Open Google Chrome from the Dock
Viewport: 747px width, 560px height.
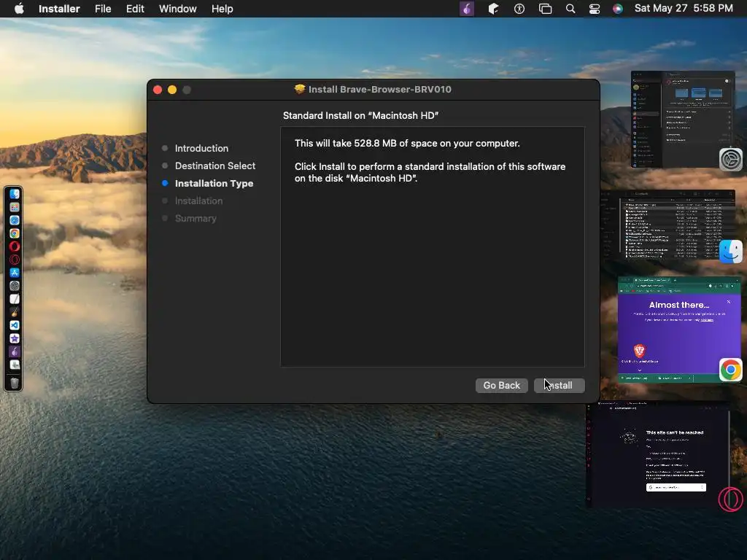[x=15, y=233]
